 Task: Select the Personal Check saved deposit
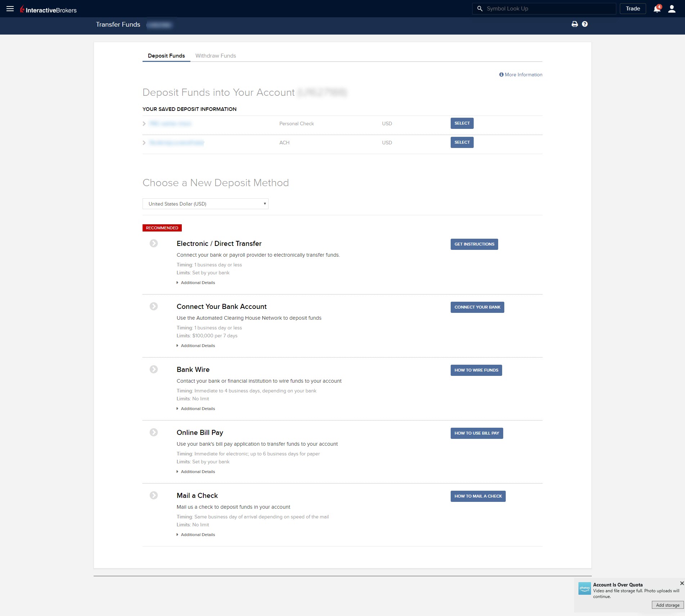[462, 123]
